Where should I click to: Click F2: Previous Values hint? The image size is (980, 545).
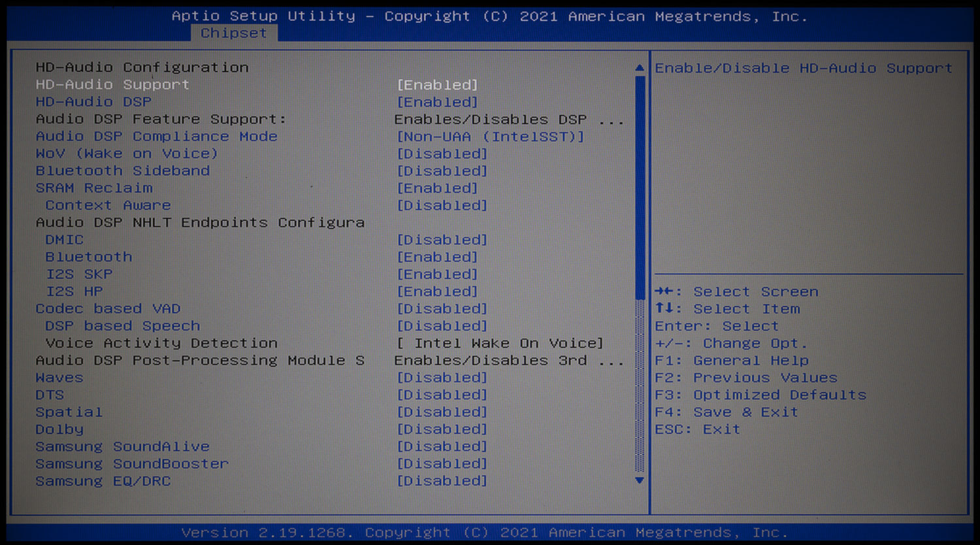pos(746,378)
